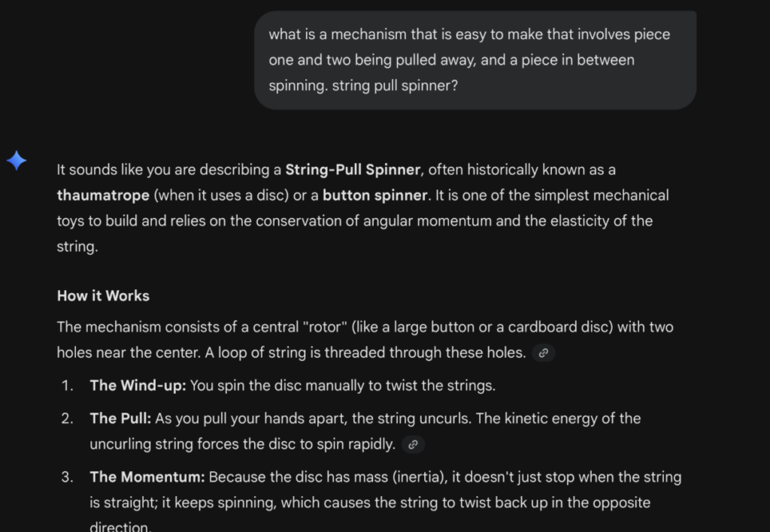Open source link chip after "spin rapidly."

point(413,444)
